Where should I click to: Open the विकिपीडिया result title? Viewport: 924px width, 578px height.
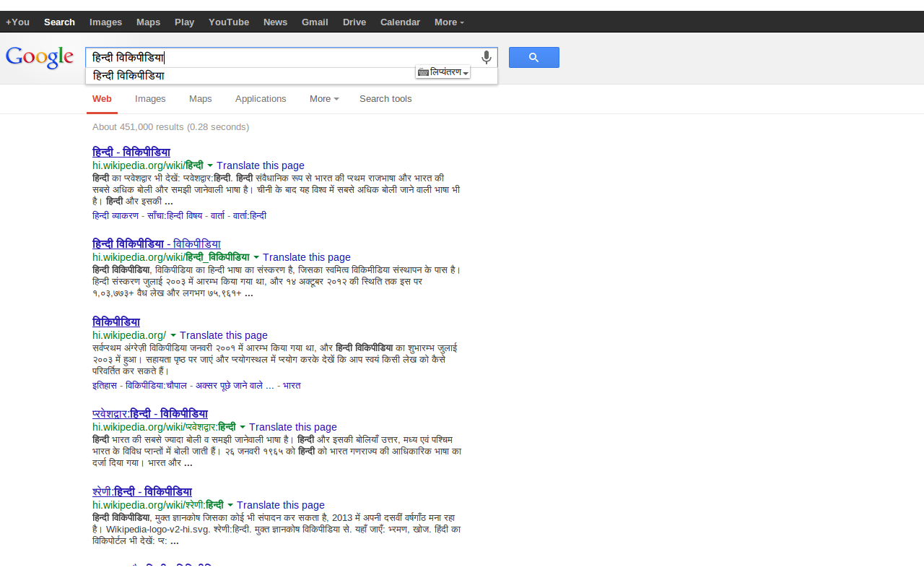[x=116, y=322]
